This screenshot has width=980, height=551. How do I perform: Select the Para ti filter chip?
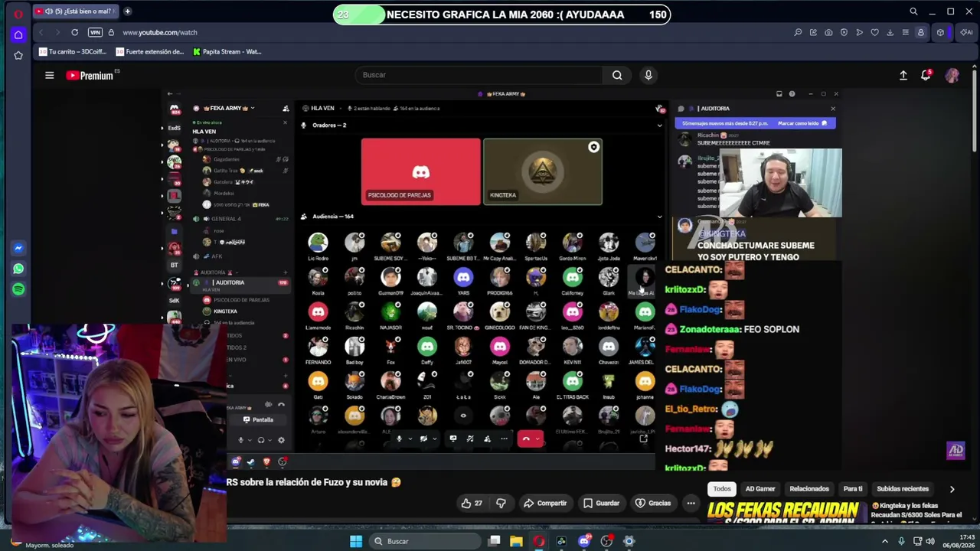coord(853,489)
